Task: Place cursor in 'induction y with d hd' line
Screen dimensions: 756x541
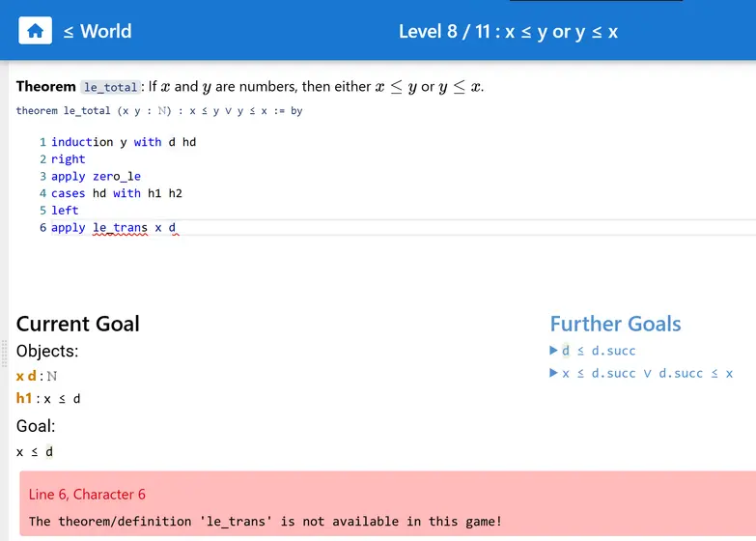Action: (x=124, y=142)
